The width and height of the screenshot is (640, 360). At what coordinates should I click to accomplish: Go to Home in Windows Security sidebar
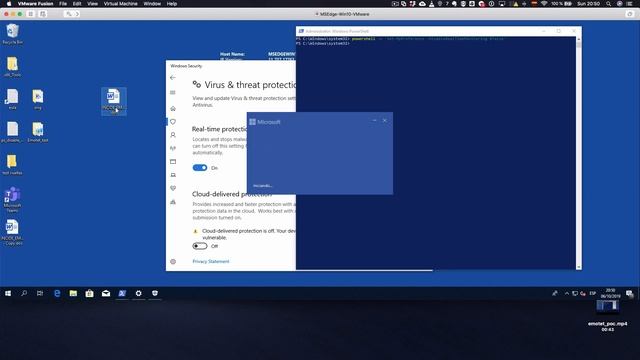pyautogui.click(x=173, y=108)
